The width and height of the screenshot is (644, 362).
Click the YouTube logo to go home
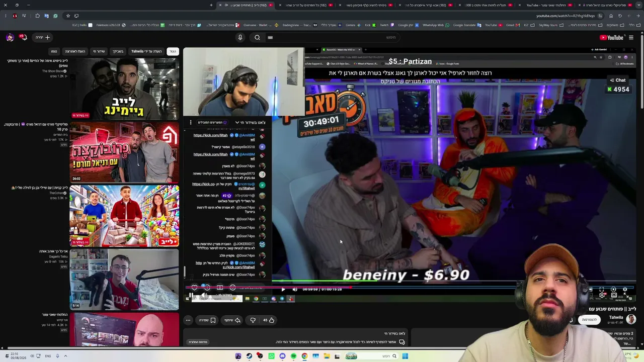pyautogui.click(x=611, y=37)
